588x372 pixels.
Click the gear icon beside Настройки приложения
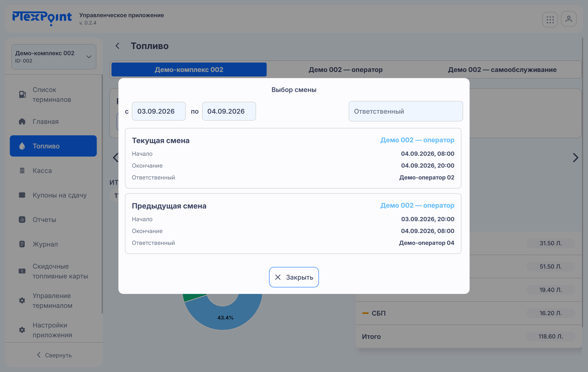pos(22,330)
